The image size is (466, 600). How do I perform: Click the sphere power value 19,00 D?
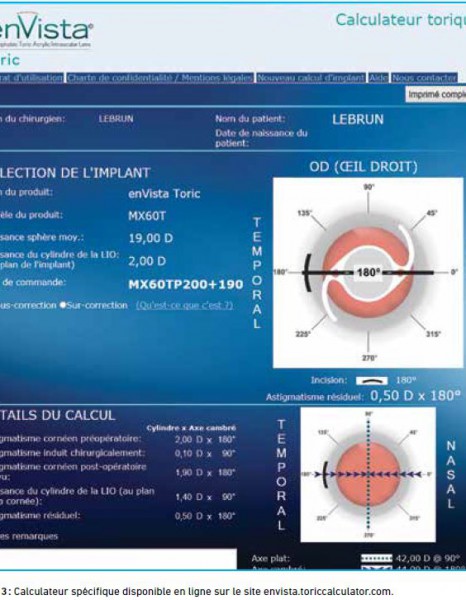151,238
